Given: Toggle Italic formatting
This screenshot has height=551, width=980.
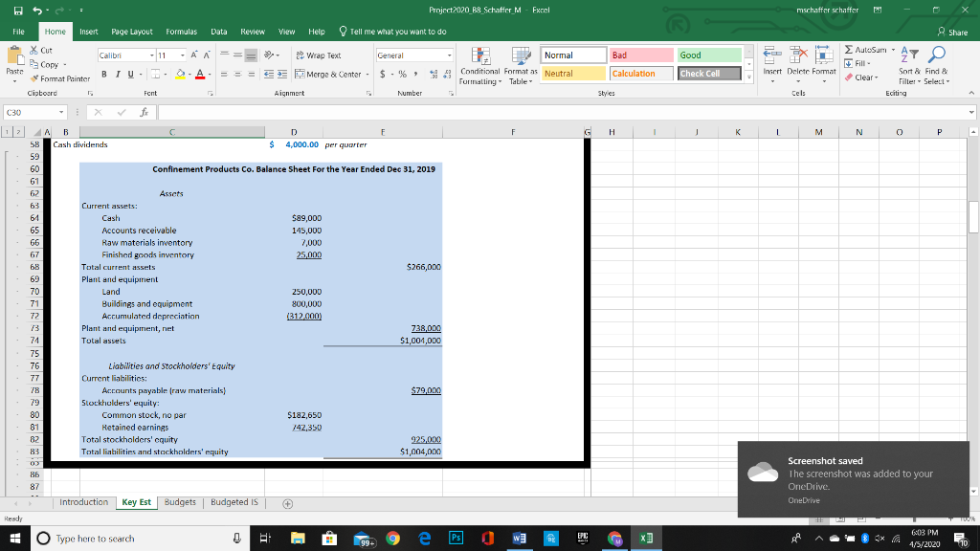Looking at the screenshot, I should (117, 75).
